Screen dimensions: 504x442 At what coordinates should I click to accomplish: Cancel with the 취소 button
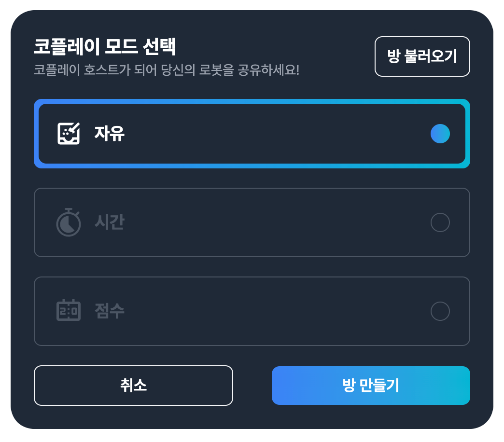[x=133, y=386]
